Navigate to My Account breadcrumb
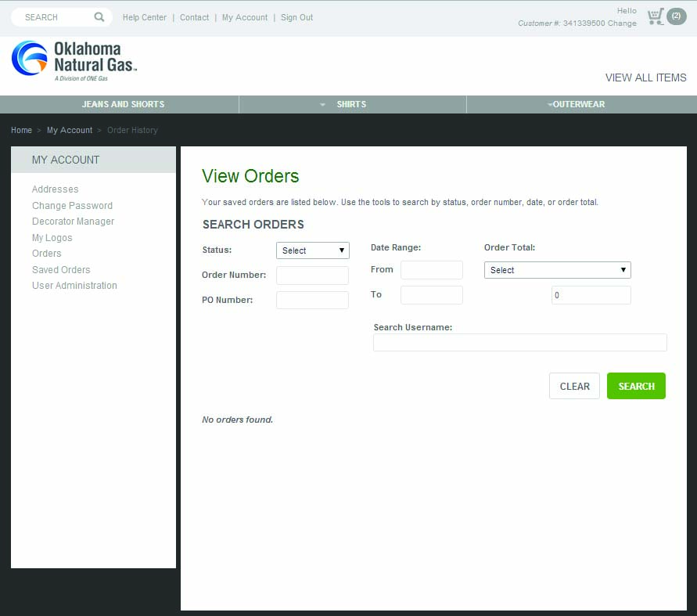Screen dimensions: 697x616 [70, 130]
